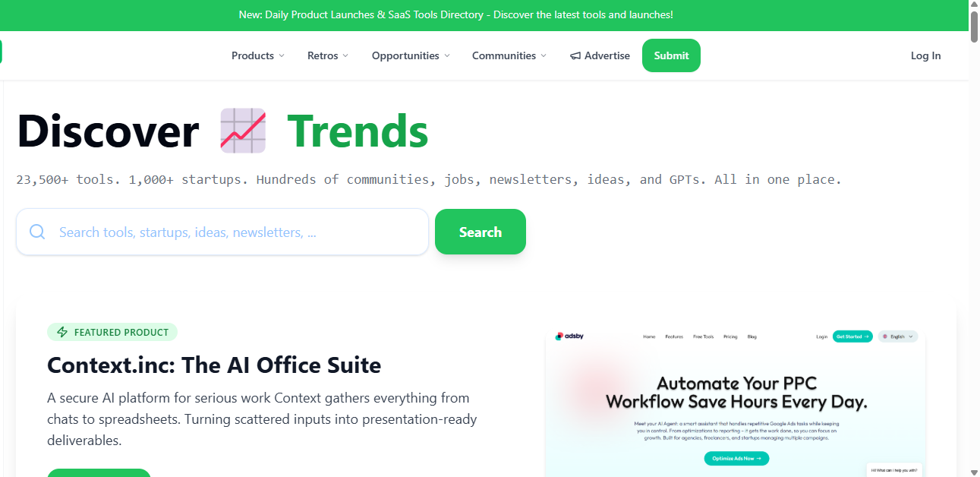Click the Discover heading text
980x477 pixels.
click(108, 131)
